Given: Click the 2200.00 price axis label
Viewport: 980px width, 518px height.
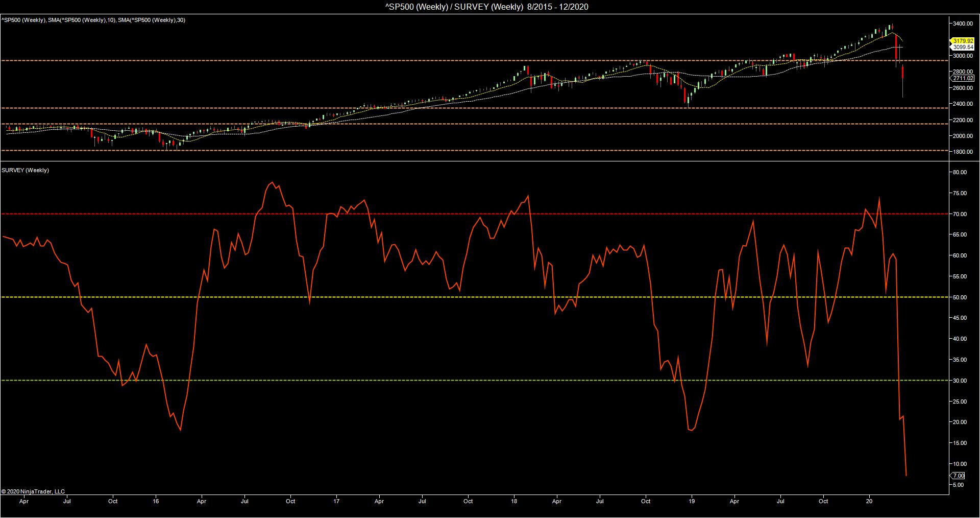Looking at the screenshot, I should click(962, 120).
